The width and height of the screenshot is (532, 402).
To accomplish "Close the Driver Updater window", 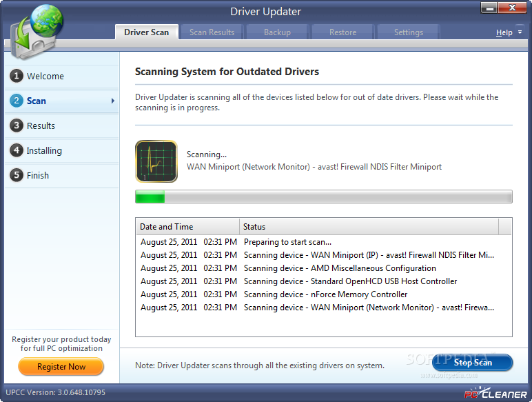I will (512, 8).
